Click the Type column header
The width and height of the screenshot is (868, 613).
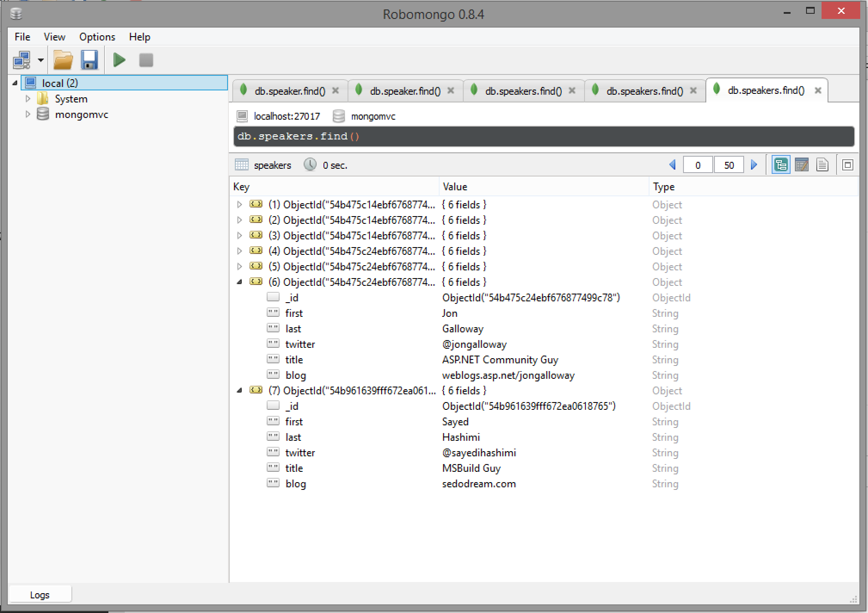(754, 186)
